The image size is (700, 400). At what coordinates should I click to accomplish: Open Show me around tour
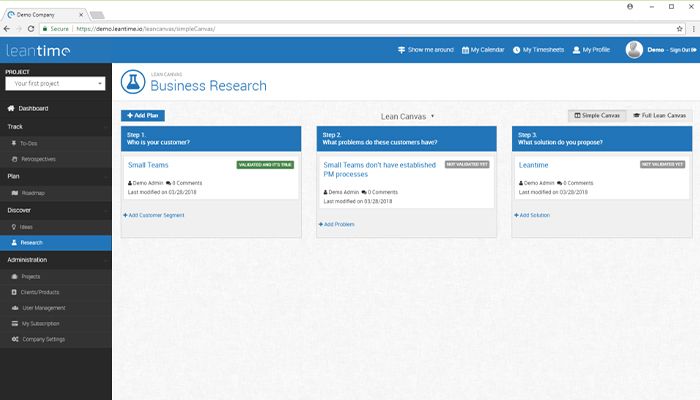click(x=425, y=50)
